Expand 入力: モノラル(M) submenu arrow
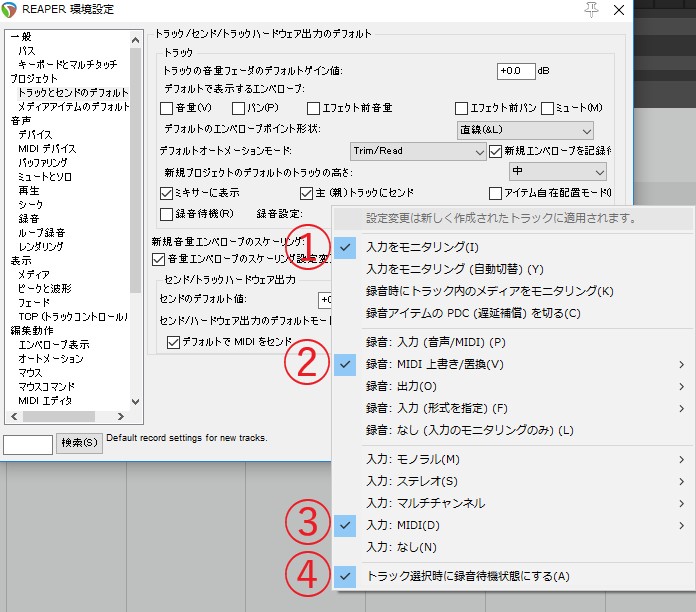 pyautogui.click(x=681, y=459)
